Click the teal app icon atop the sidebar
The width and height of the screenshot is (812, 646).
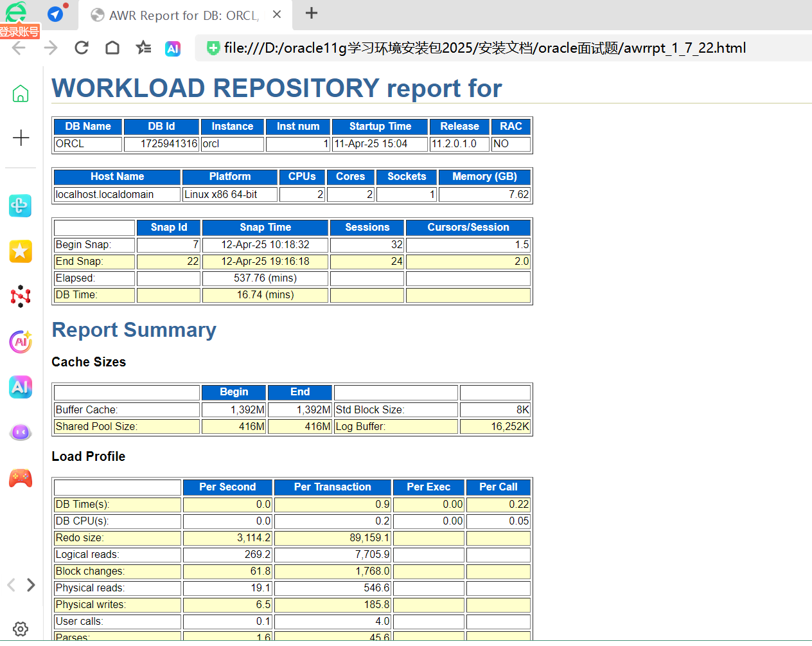click(x=20, y=206)
